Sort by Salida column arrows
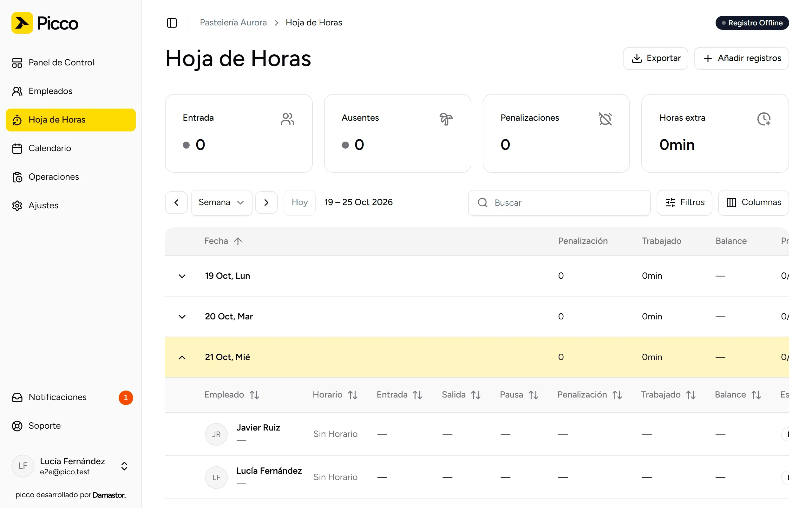 click(x=476, y=395)
